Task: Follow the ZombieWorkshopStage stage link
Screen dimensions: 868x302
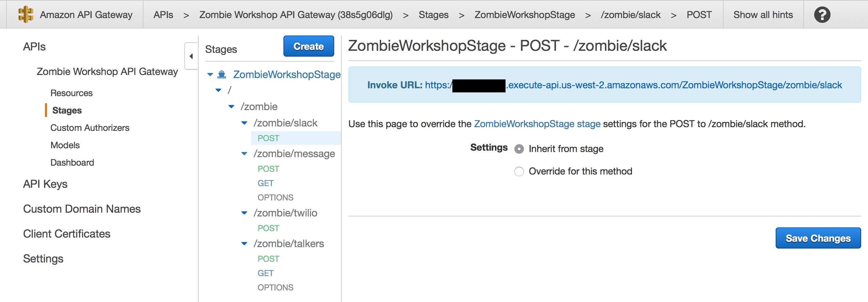Action: coord(537,124)
